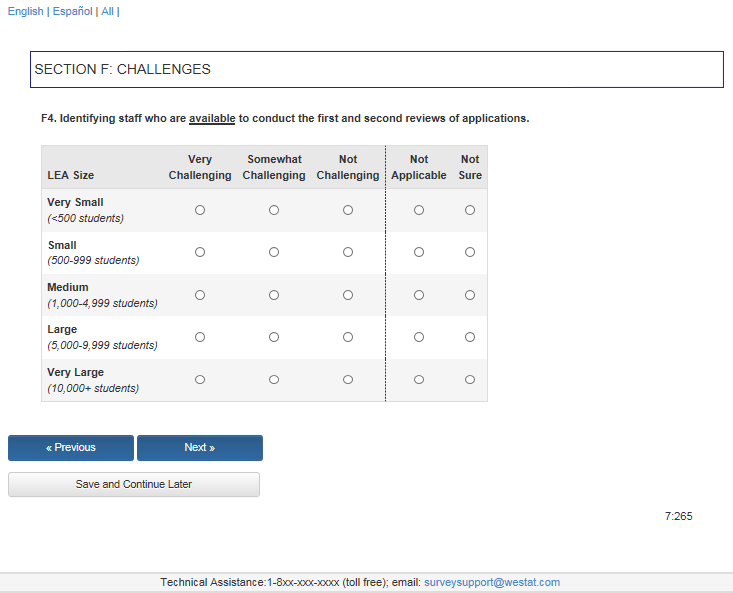Choose Very Challenging for Large LEA
The image size is (733, 593).
(x=200, y=337)
